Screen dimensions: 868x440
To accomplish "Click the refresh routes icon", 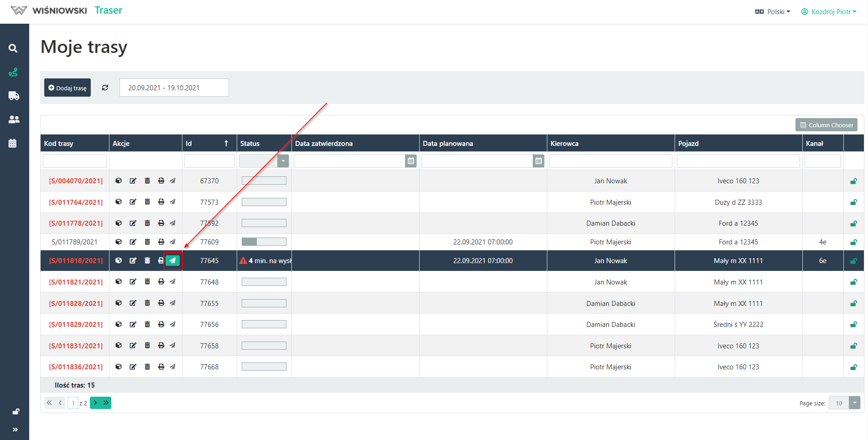I will click(x=105, y=88).
